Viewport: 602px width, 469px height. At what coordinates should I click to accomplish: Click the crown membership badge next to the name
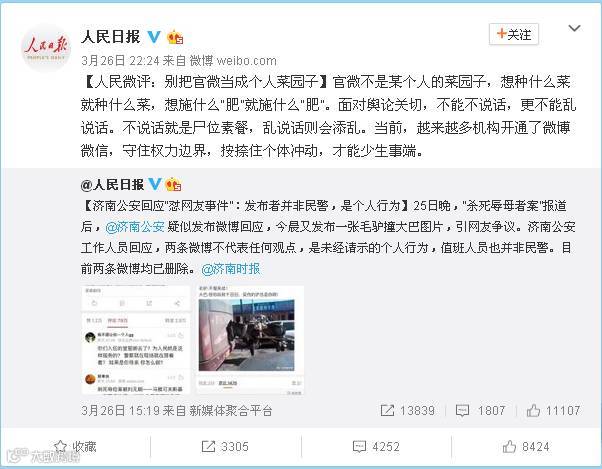(175, 37)
